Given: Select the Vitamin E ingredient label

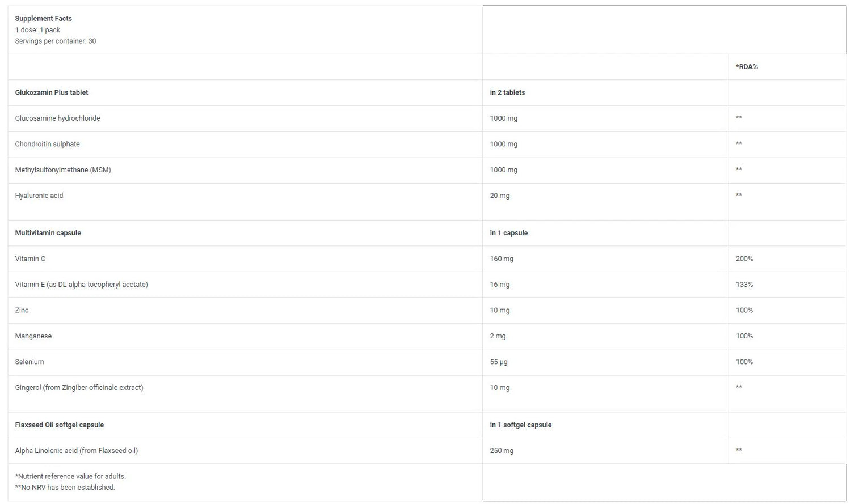Looking at the screenshot, I should click(81, 285).
